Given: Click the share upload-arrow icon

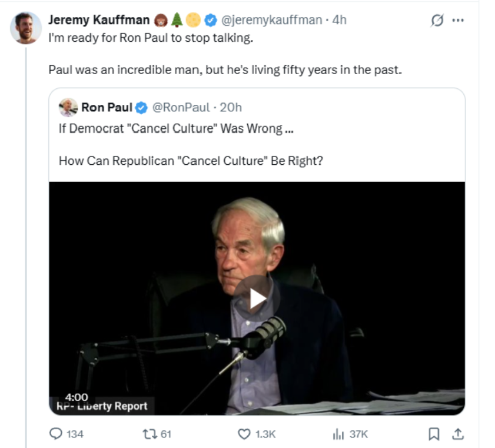Looking at the screenshot, I should [x=458, y=434].
